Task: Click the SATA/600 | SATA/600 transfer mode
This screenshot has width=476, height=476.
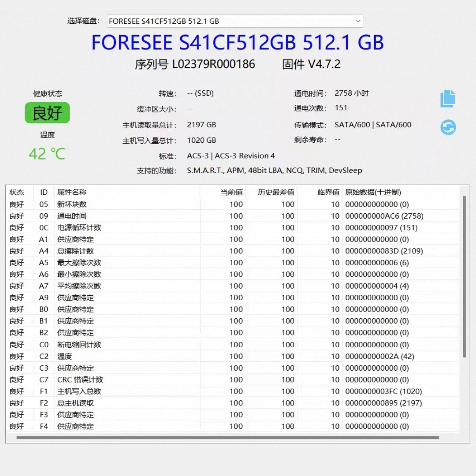Action: click(x=373, y=125)
